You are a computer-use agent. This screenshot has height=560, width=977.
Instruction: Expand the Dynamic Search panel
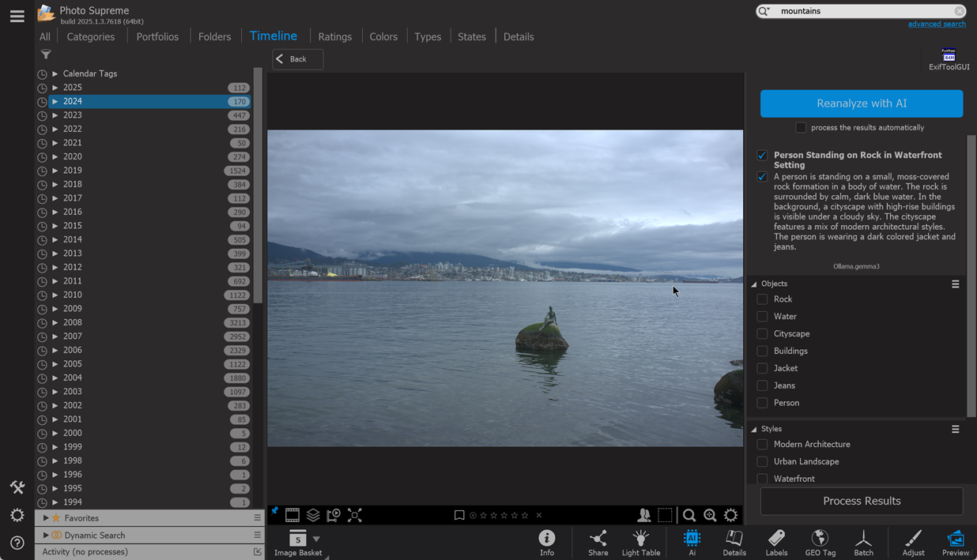[46, 536]
